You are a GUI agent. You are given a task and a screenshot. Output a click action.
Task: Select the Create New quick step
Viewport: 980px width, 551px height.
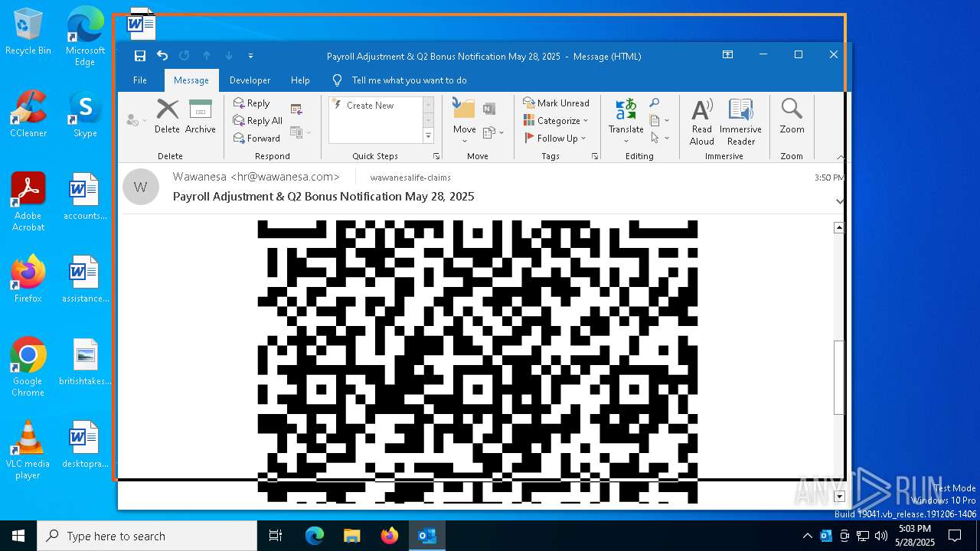tap(371, 106)
